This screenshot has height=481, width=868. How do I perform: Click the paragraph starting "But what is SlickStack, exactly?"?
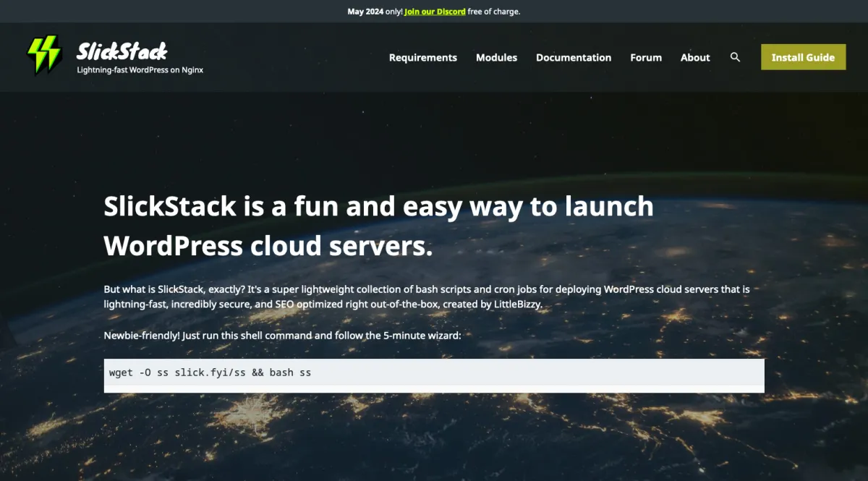pyautogui.click(x=427, y=297)
